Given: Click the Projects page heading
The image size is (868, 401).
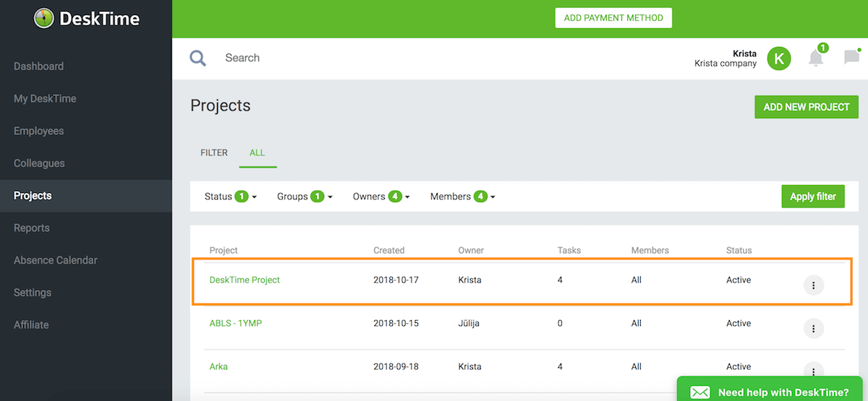Looking at the screenshot, I should (221, 105).
